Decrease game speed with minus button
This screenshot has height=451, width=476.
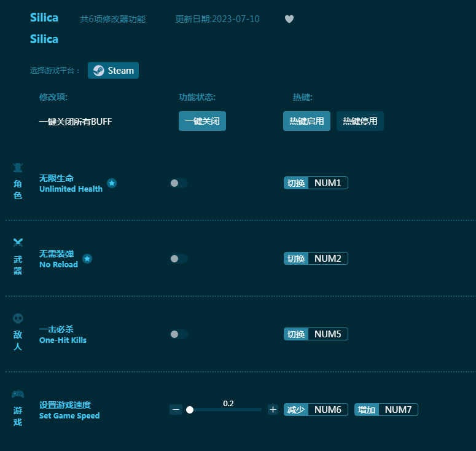coord(176,410)
